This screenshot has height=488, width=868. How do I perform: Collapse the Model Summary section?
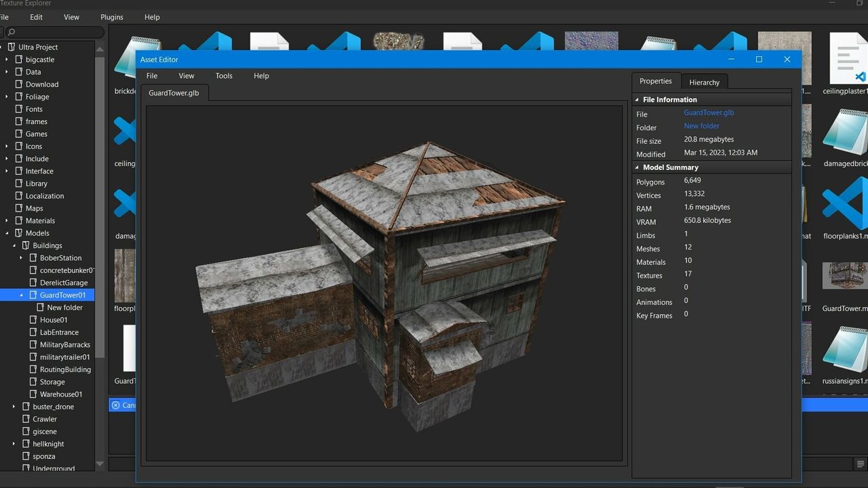(637, 167)
